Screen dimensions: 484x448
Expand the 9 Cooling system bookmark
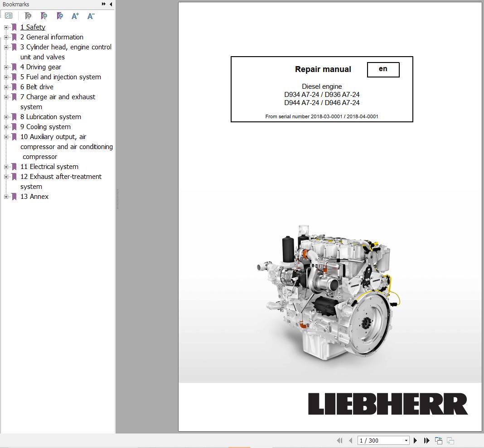tap(6, 127)
